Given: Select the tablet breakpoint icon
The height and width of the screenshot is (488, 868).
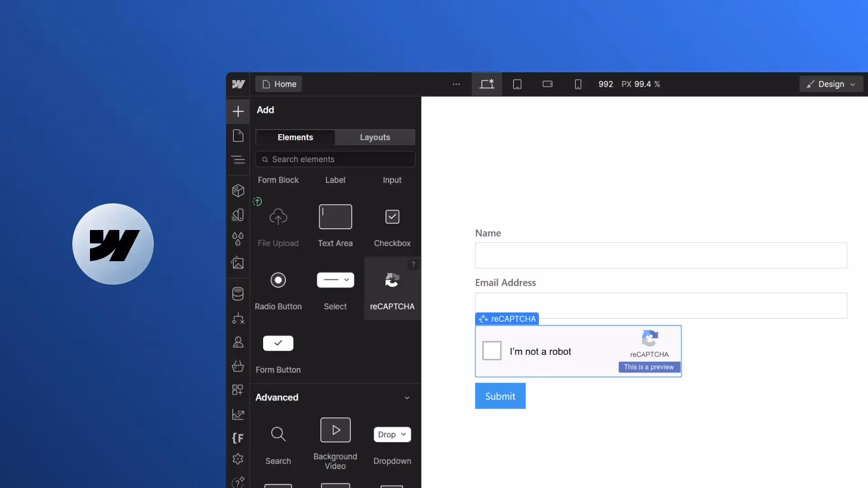Looking at the screenshot, I should pyautogui.click(x=517, y=84).
